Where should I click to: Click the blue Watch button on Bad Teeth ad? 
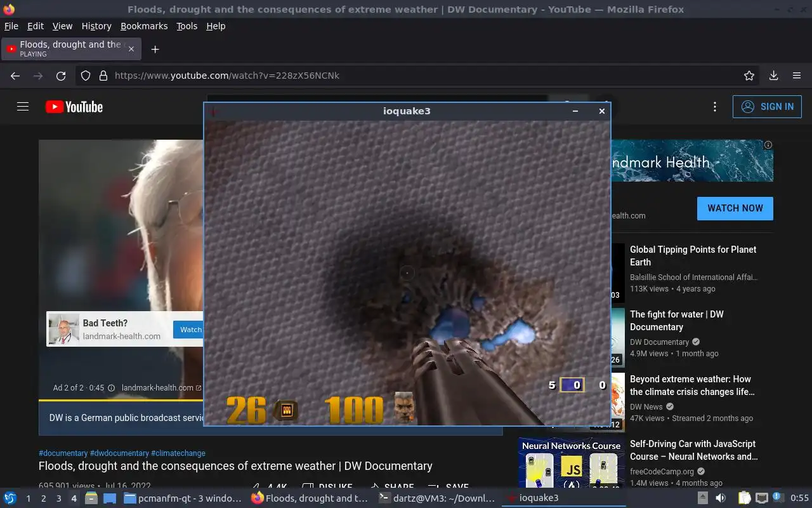click(x=188, y=330)
